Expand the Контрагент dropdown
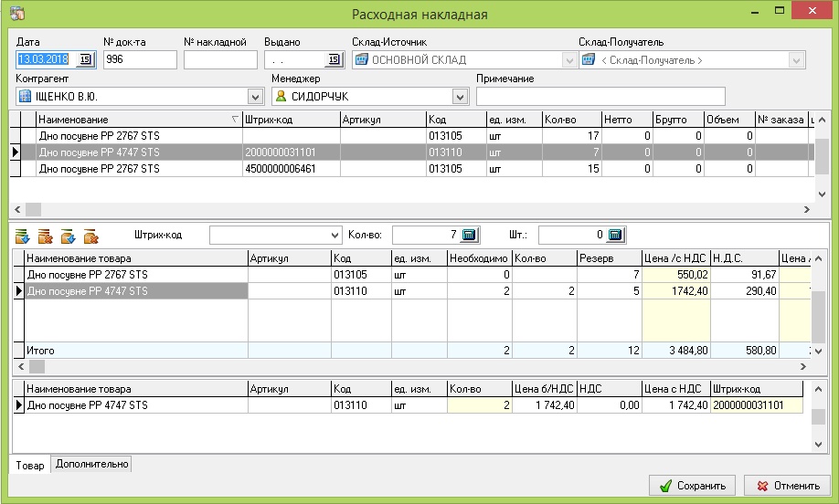 (x=255, y=96)
